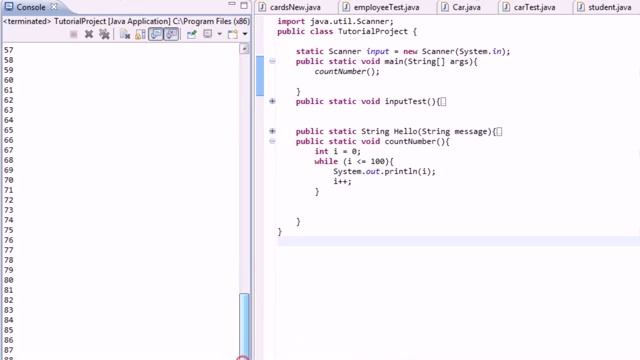Screen dimensions: 640x360
Task: Clear the Console output
Action: tap(125, 34)
